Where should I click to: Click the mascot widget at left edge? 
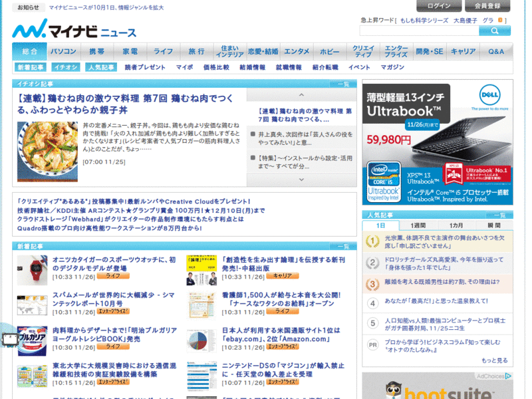(x=9, y=338)
